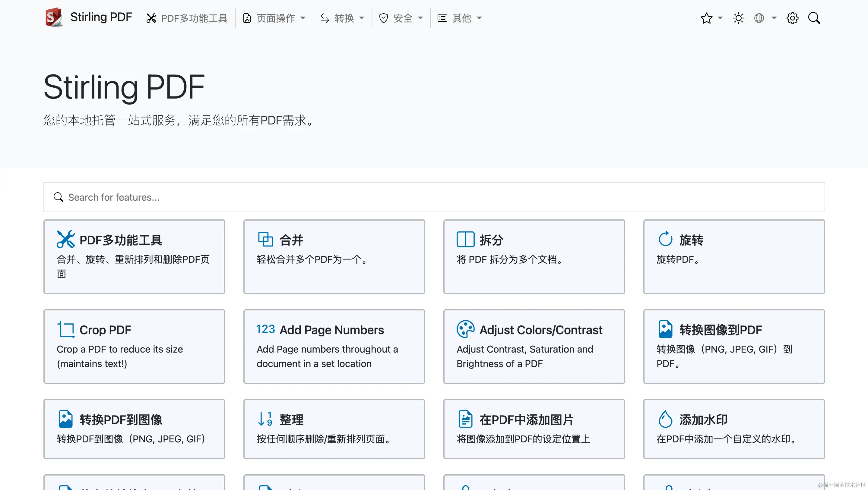The width and height of the screenshot is (868, 490).
Task: Click the 其他 list icon in navbar
Action: click(442, 18)
